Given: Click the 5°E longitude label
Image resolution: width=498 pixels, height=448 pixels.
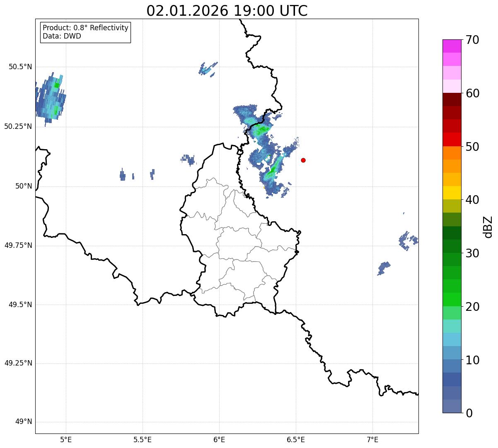Looking at the screenshot, I should pos(66,439).
